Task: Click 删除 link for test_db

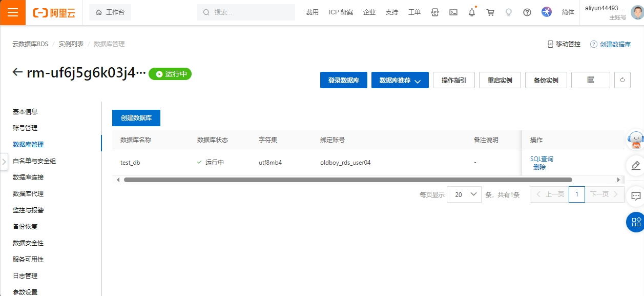Action: pos(539,167)
